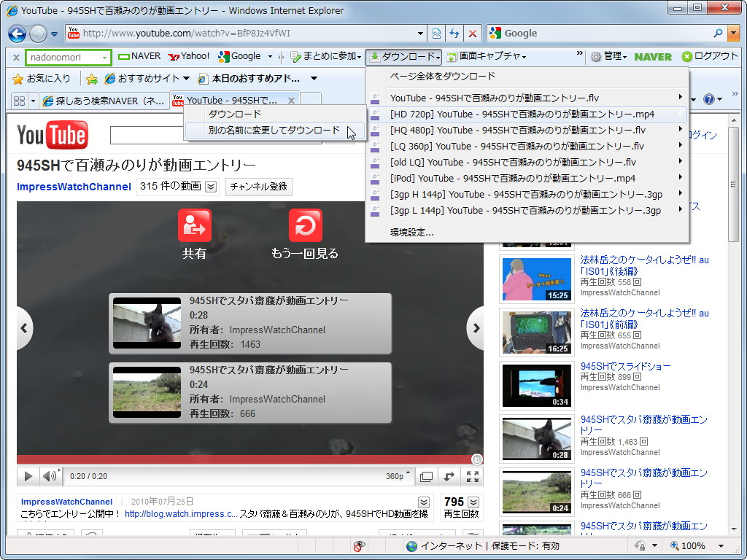Click the 共有 (Share) icon
The image size is (747, 560).
tap(194, 226)
